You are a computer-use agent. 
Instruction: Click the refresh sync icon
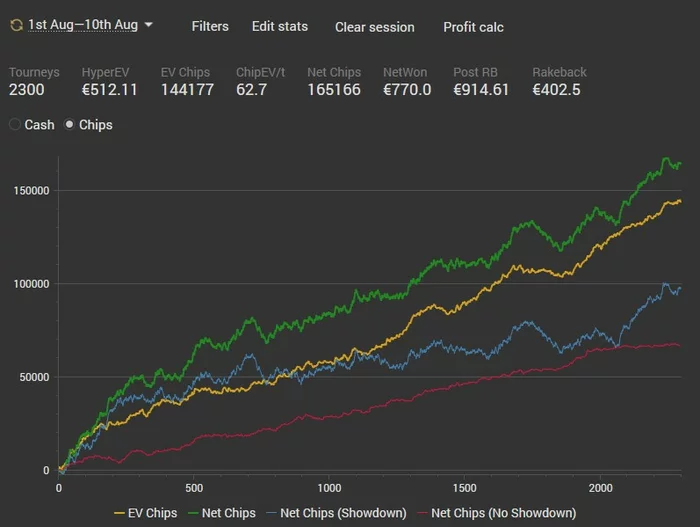tap(16, 25)
